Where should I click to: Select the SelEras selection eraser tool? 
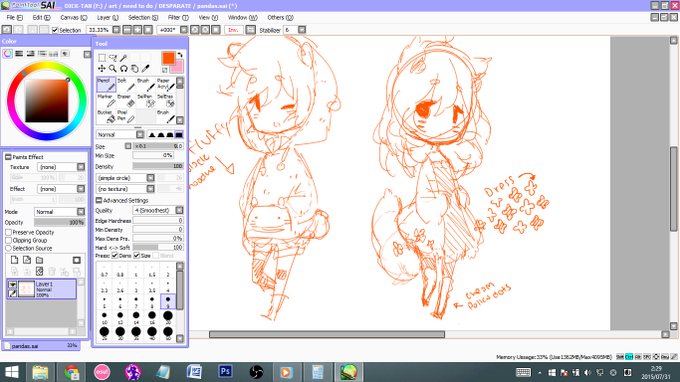coord(165,101)
